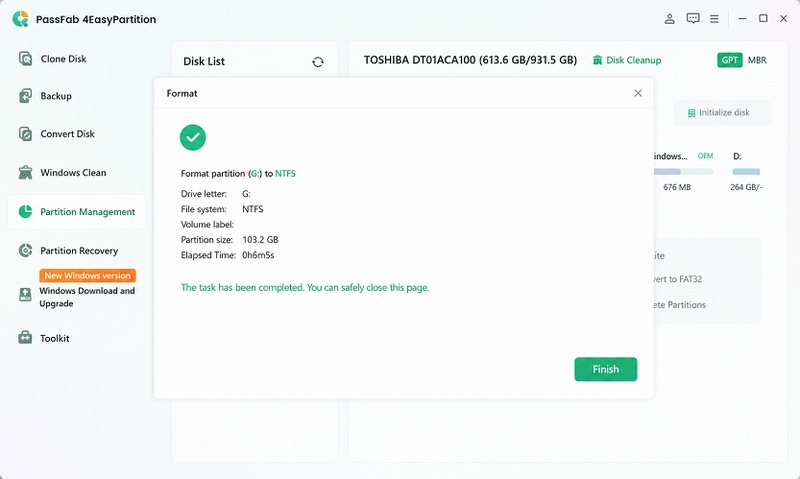Click the Backup icon
Screen dimensions: 800x479
[25, 96]
